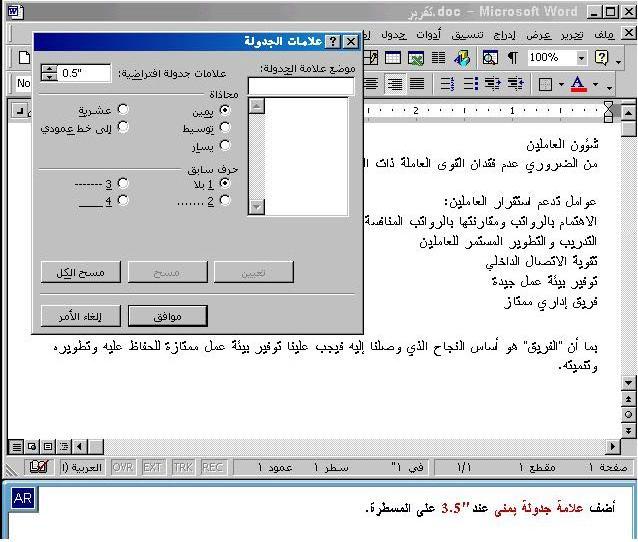Expand the Borders dropdown arrow
The height and width of the screenshot is (542, 638).
coord(561,85)
